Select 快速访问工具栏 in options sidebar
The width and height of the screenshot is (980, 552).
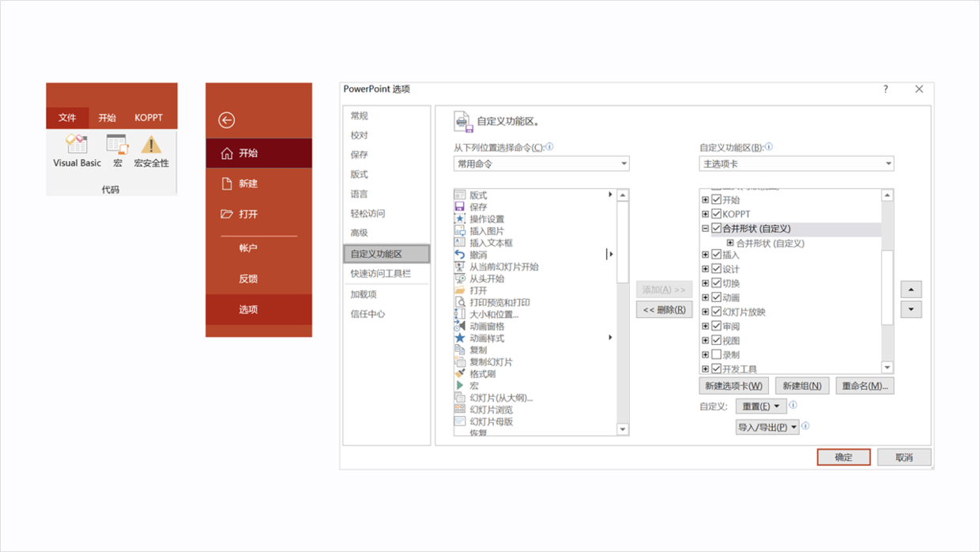tap(386, 274)
